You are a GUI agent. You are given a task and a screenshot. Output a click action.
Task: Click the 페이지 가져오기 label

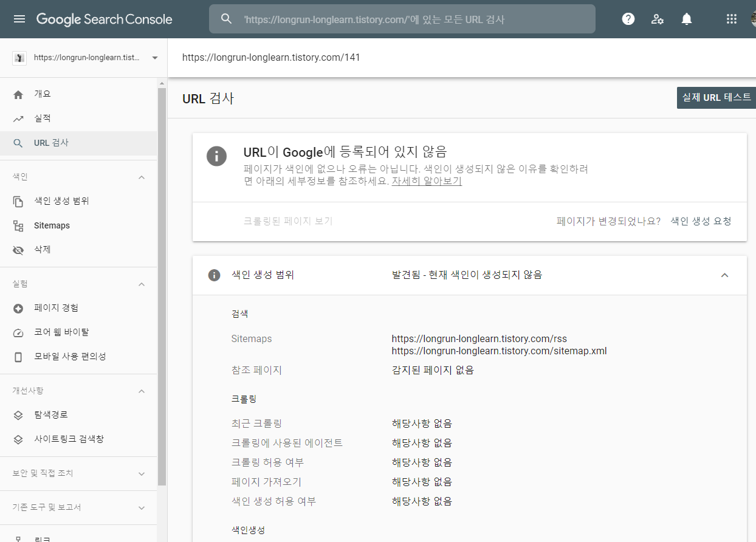coord(266,482)
